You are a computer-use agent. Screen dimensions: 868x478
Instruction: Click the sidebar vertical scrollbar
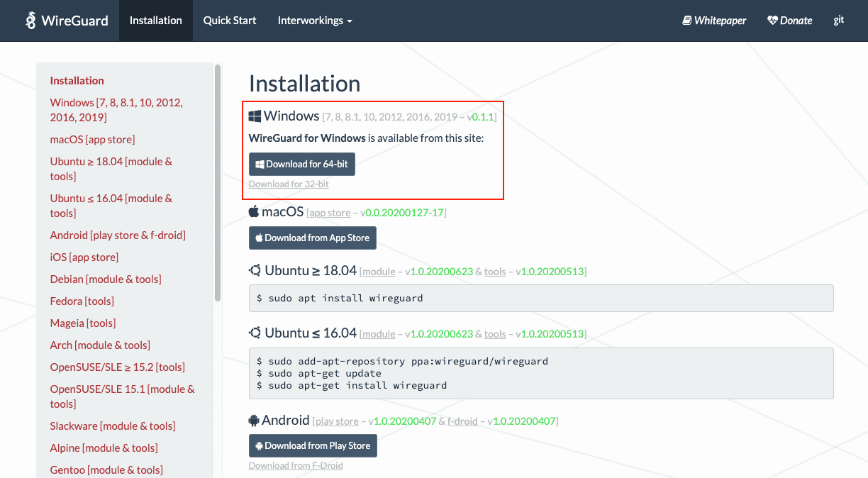pyautogui.click(x=218, y=184)
